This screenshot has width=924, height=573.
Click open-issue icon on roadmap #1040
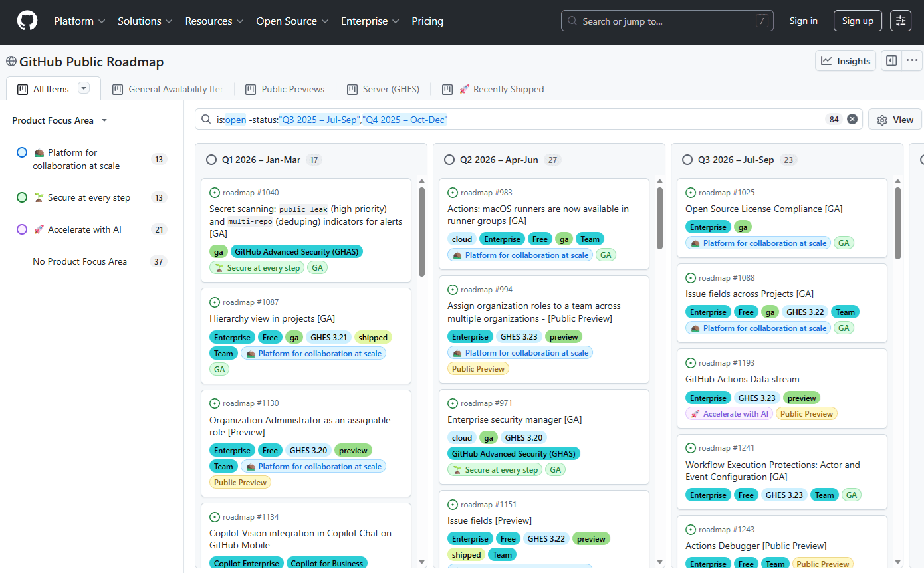(215, 193)
